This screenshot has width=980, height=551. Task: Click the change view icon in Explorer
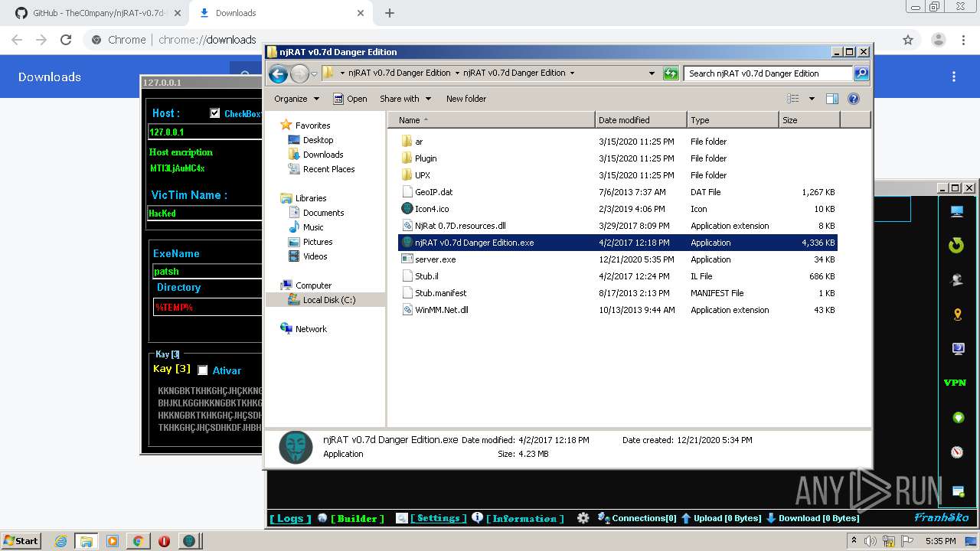click(x=793, y=99)
